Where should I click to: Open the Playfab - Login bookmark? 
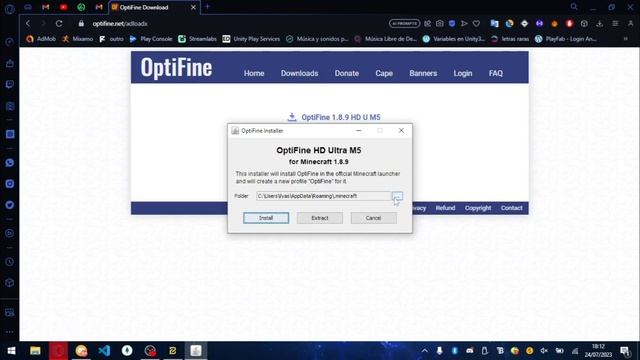coord(566,39)
